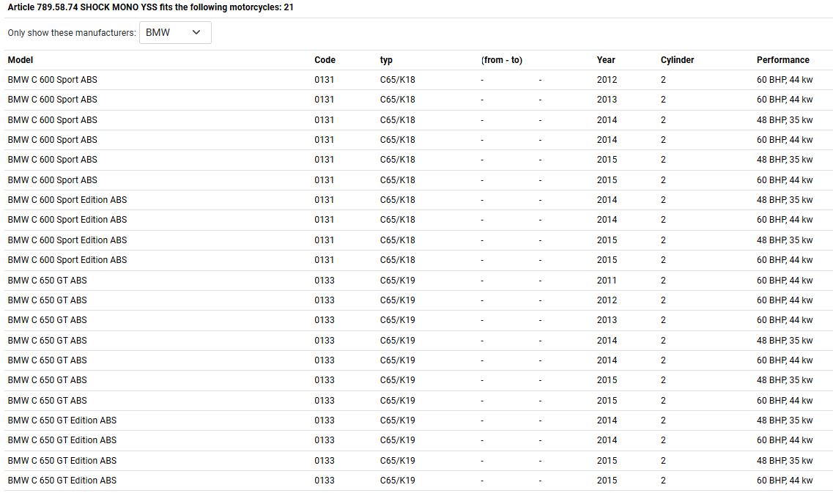
Task: Click the Performance column header
Action: point(782,60)
